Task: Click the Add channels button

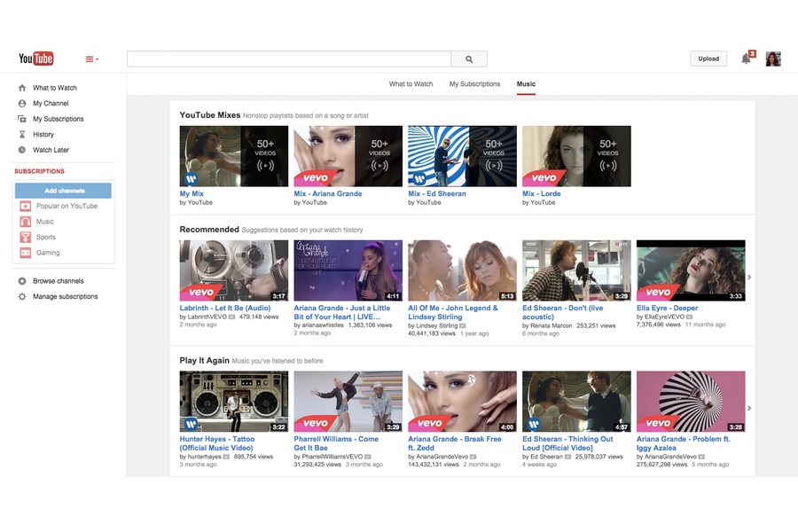Action: click(63, 191)
